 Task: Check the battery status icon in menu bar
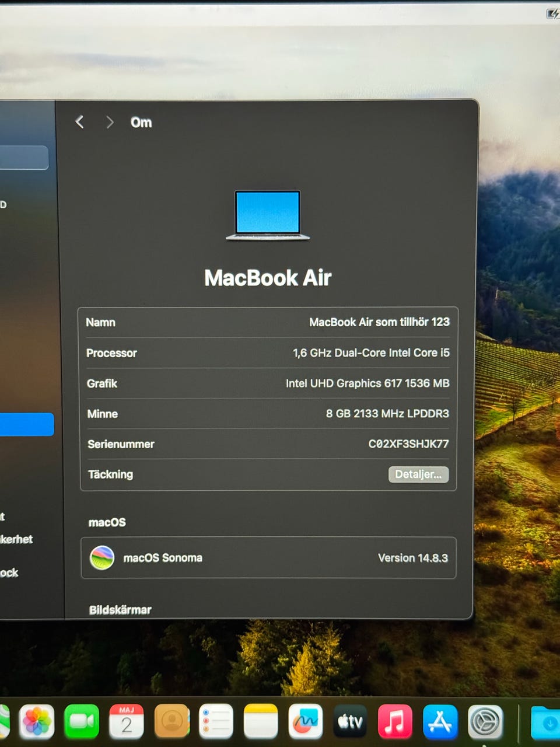[x=552, y=13]
